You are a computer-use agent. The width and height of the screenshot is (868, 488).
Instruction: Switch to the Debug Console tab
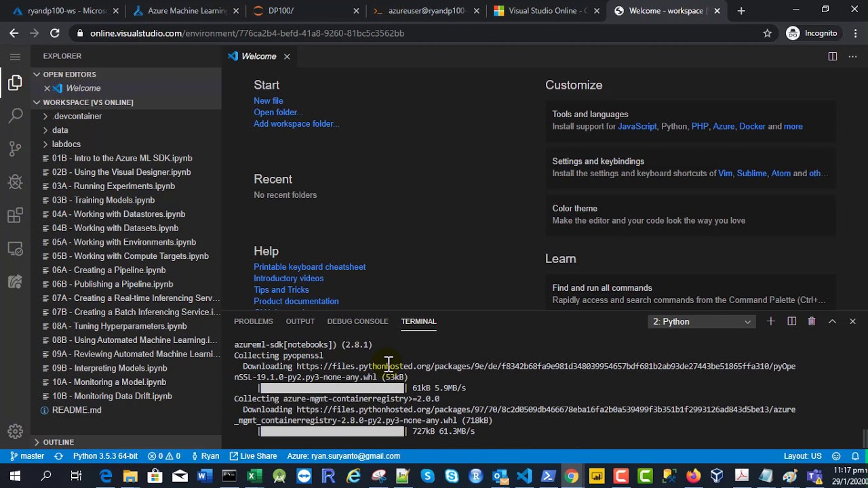click(357, 321)
